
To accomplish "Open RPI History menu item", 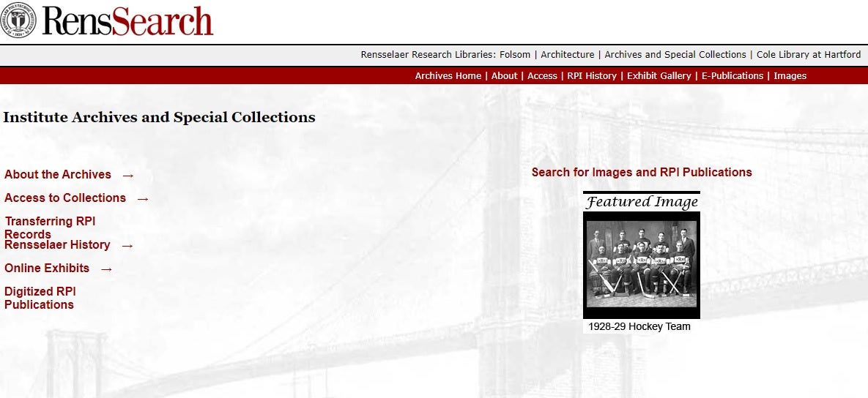I will click(592, 76).
